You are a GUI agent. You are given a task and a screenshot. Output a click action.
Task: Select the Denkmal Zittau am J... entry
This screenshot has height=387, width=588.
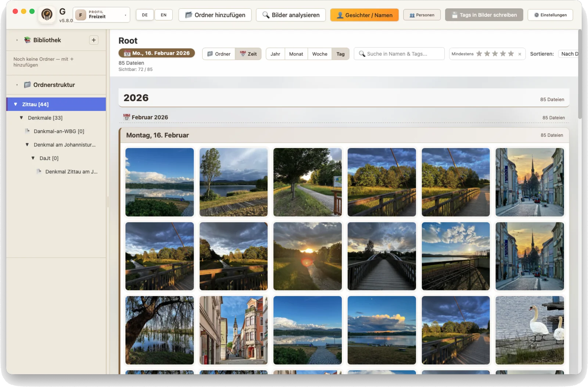click(x=71, y=172)
